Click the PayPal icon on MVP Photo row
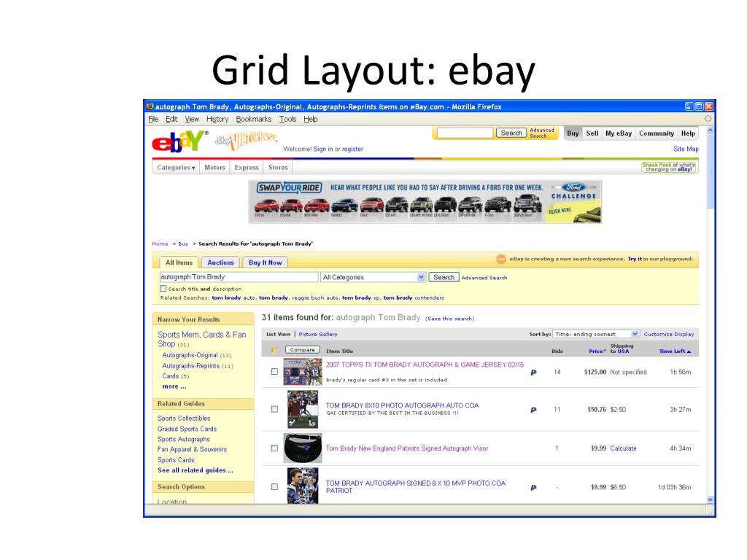Viewport: 747px width, 560px height. click(x=533, y=487)
